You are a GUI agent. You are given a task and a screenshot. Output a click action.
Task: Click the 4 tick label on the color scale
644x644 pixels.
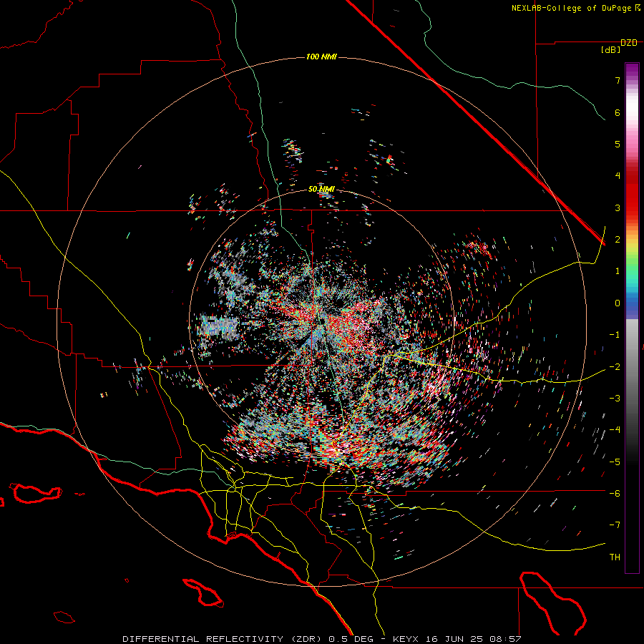coord(618,176)
